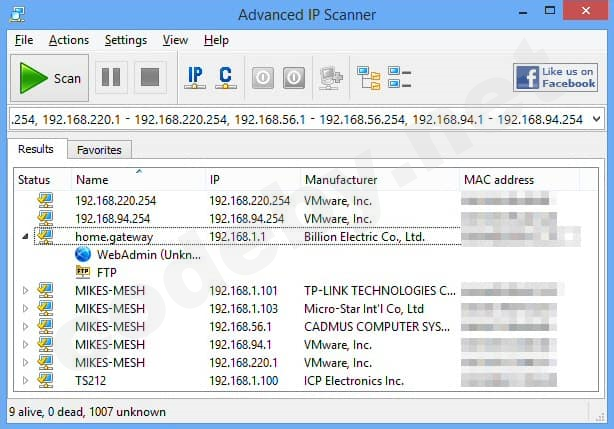The width and height of the screenshot is (614, 429).
Task: Click the computer icon for 192.168.220.254
Action: pos(45,200)
